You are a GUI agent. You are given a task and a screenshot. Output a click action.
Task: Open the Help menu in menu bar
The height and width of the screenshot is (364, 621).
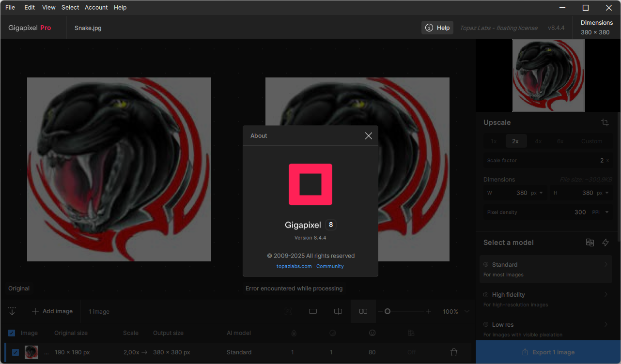click(120, 7)
